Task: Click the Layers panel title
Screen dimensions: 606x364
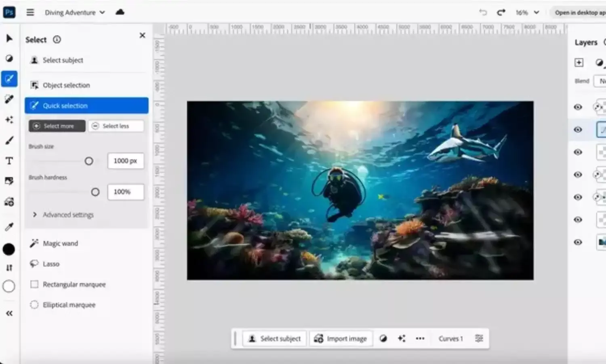Action: tap(586, 42)
